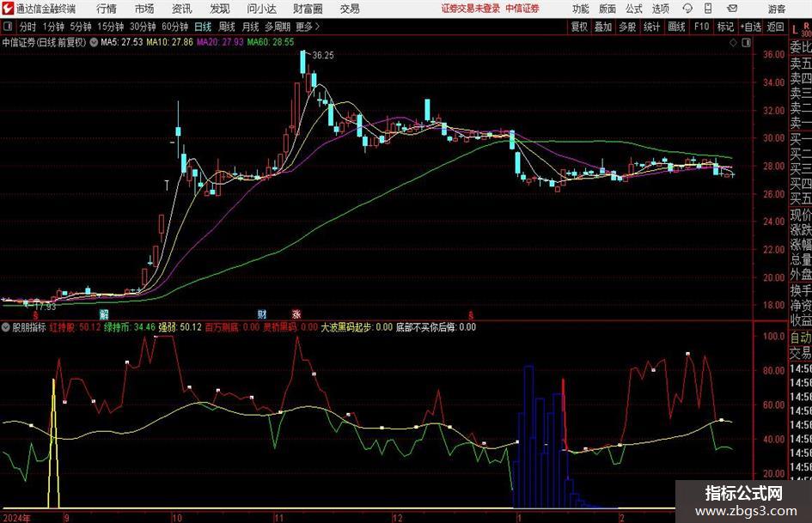Switch to 15分钟 period
The image size is (812, 523).
110,27
